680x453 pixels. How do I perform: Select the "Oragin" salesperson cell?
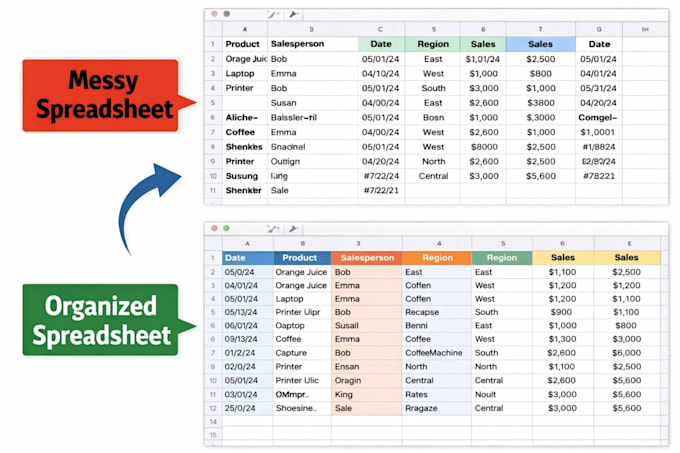click(x=366, y=380)
